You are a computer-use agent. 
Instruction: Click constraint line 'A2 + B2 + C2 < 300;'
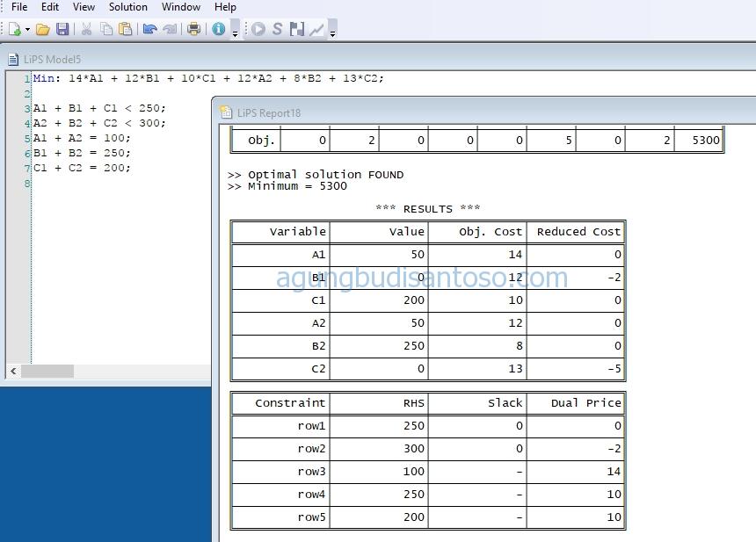99,123
